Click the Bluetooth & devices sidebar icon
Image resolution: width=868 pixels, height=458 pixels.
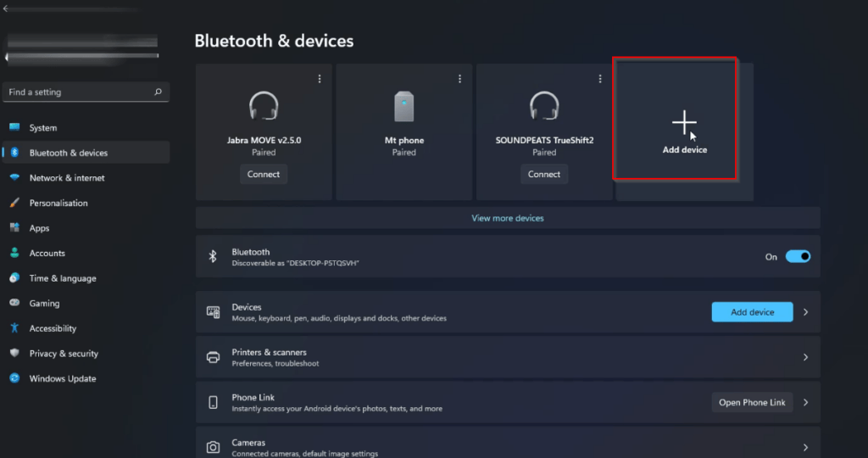coord(15,153)
